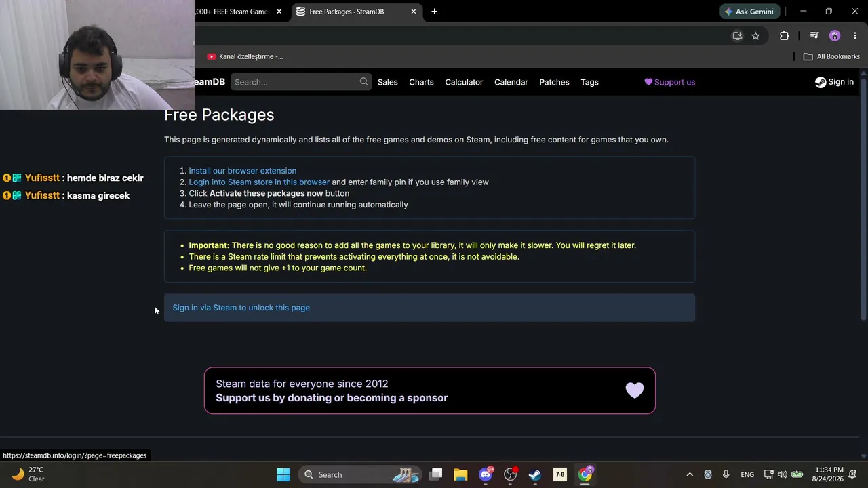Click chat message 'hemde biraz cekir'
The image size is (868, 488).
[x=105, y=178]
